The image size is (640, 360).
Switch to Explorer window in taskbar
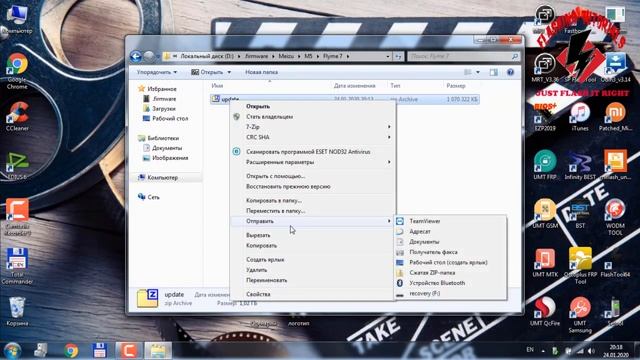pos(158,351)
